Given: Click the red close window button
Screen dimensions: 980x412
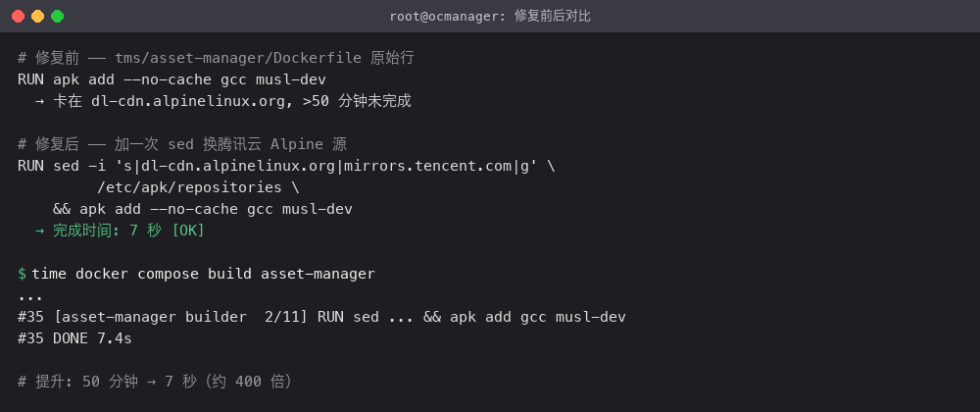Looking at the screenshot, I should 18,17.
